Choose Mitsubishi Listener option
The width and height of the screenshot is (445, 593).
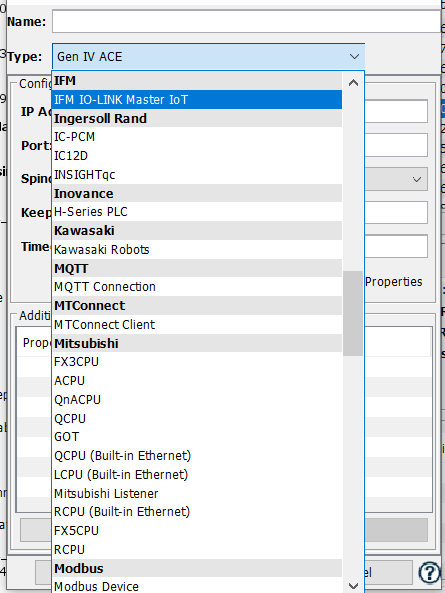(x=197, y=494)
